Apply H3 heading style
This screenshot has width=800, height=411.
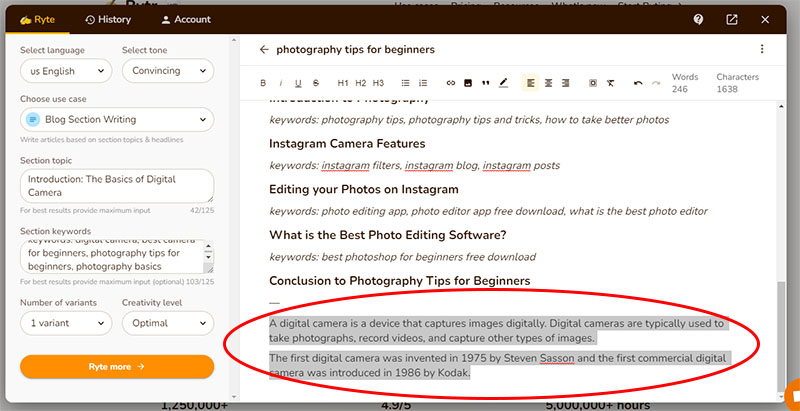378,83
